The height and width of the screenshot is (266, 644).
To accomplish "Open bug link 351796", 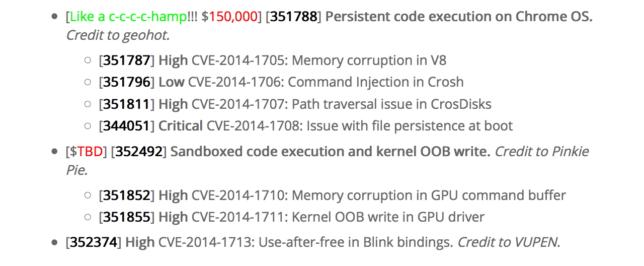I will coord(127,82).
